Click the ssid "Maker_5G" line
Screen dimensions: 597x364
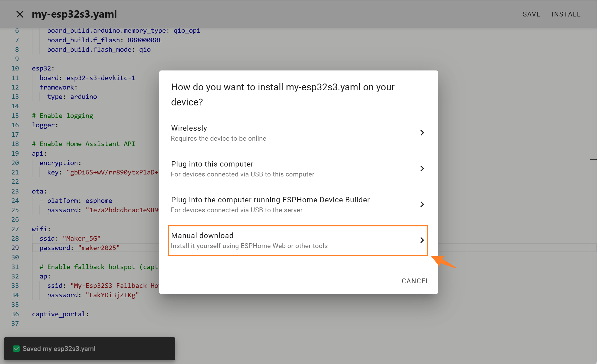70,238
